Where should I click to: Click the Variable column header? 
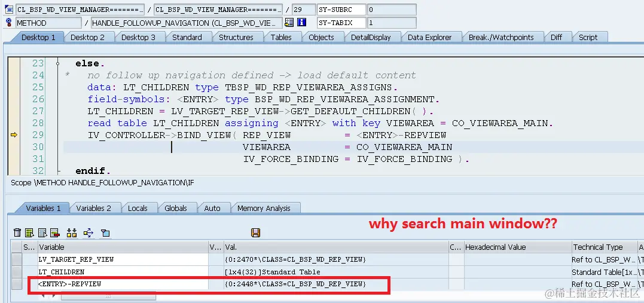coord(123,247)
